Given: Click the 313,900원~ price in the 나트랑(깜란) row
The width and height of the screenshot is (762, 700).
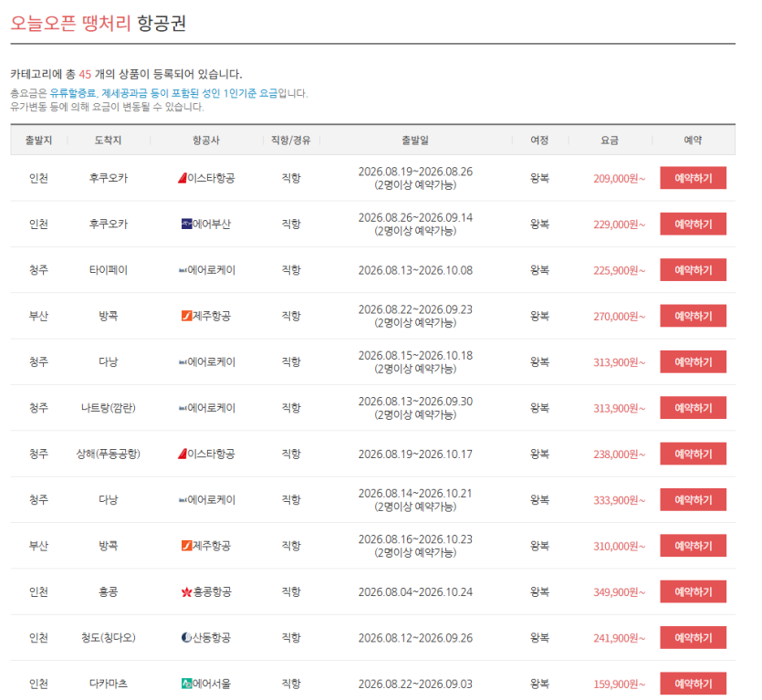Looking at the screenshot, I should click(619, 408).
